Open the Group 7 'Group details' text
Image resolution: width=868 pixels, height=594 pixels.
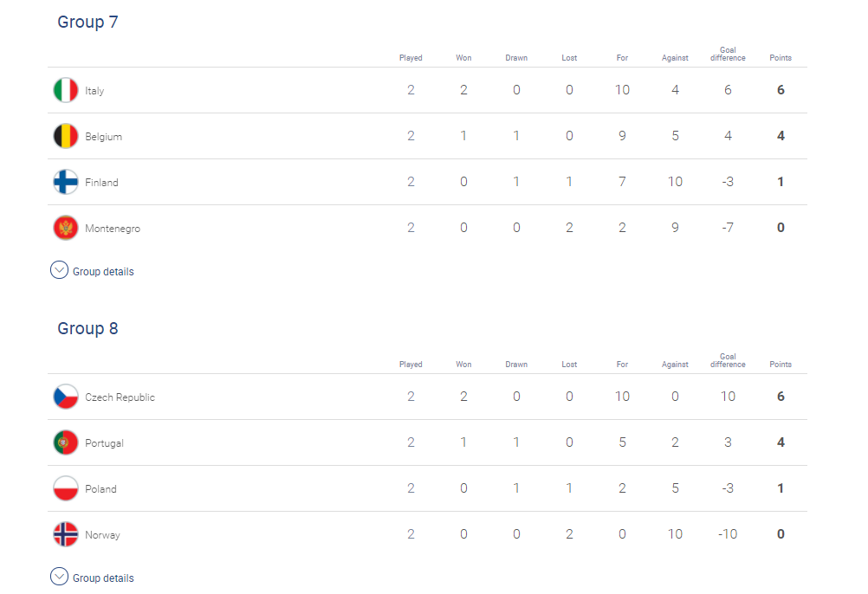[x=103, y=272]
